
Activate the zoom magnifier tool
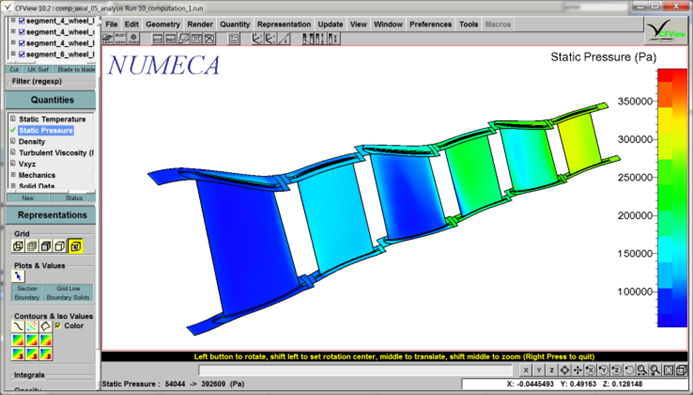pyautogui.click(x=642, y=370)
